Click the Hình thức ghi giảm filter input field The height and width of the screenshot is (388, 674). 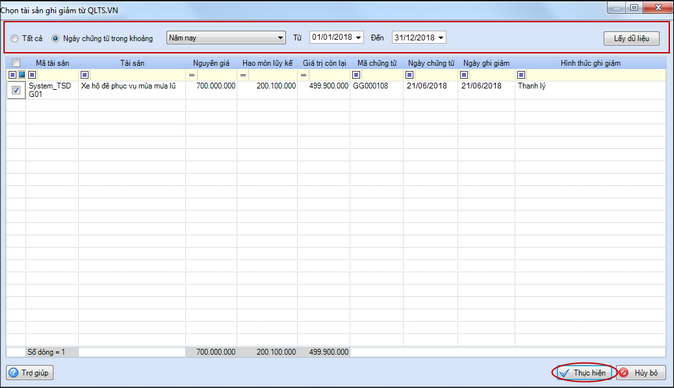pos(596,75)
